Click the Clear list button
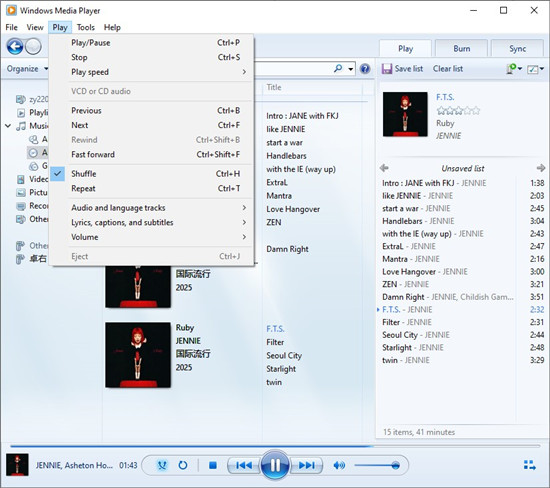 [448, 69]
